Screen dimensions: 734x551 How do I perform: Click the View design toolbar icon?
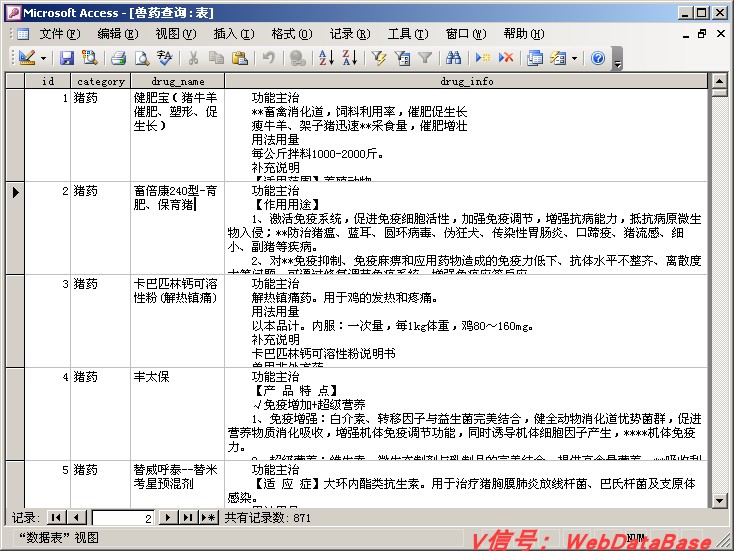[x=27, y=58]
